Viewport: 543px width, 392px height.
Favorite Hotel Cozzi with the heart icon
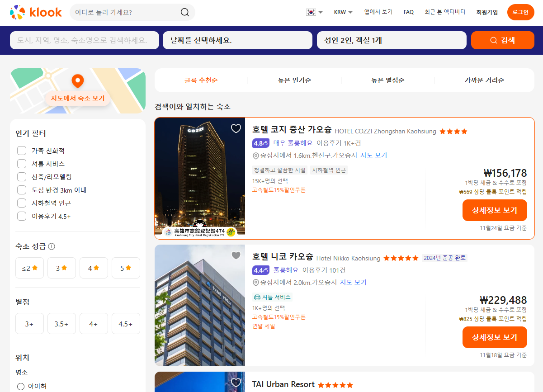(x=236, y=128)
